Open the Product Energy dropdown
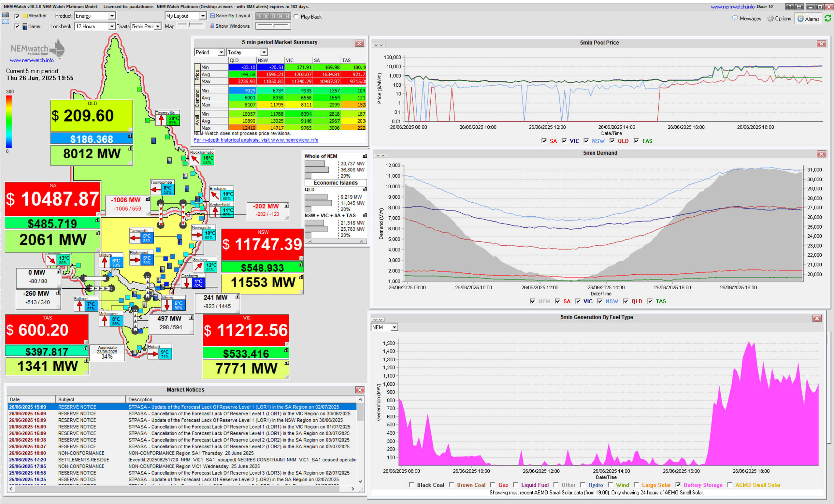The height and width of the screenshot is (504, 834). click(x=95, y=16)
